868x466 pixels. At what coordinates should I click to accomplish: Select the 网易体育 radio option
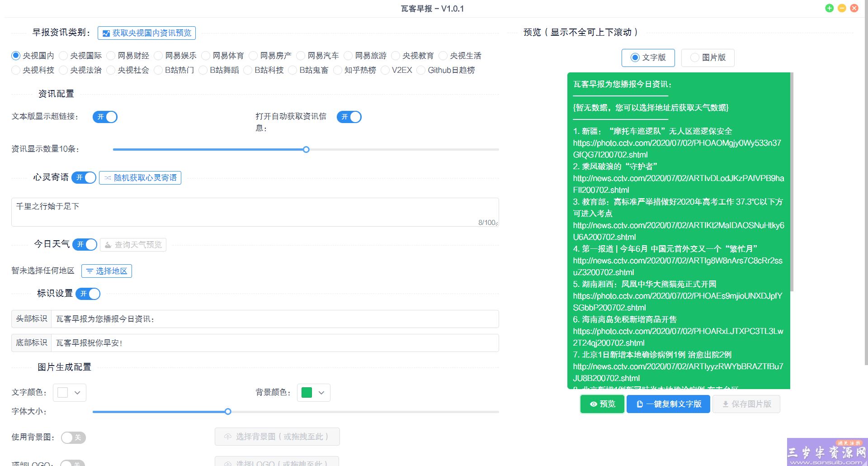[x=222, y=56]
